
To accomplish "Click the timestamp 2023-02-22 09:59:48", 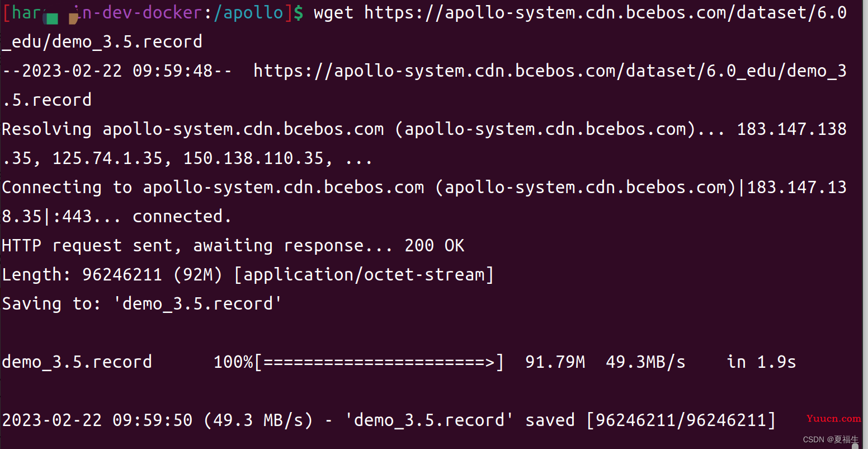I will (x=117, y=71).
